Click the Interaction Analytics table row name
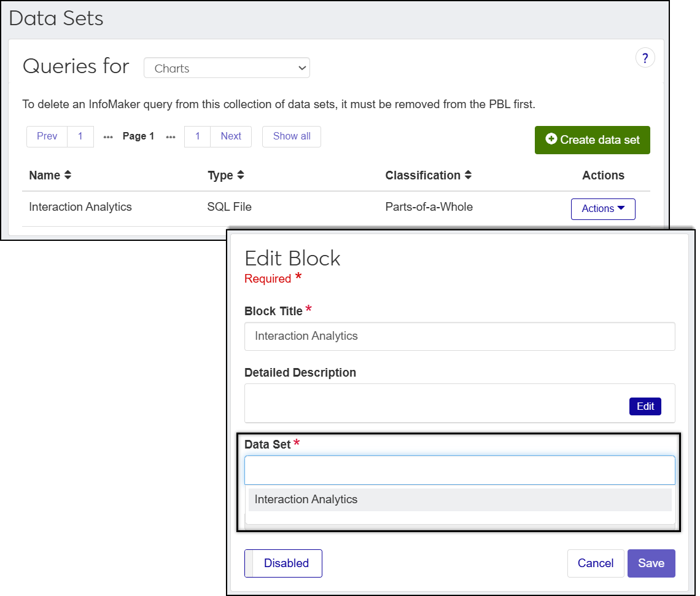The width and height of the screenshot is (700, 596). [80, 207]
